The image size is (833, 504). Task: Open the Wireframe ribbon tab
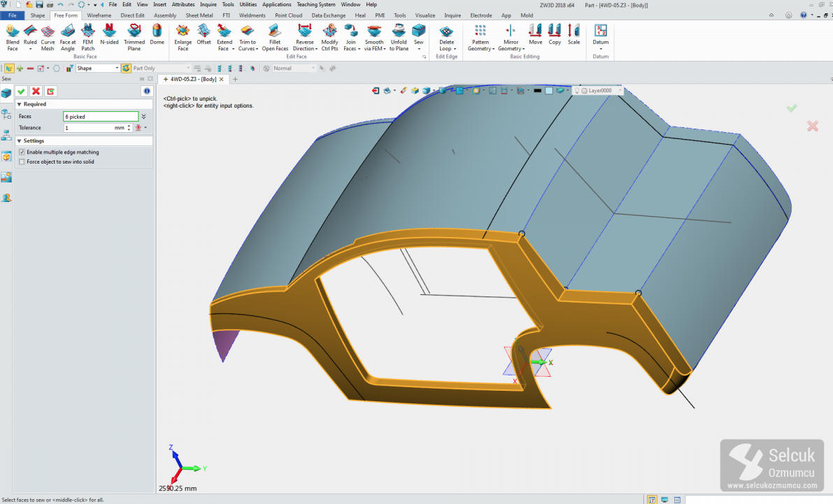[99, 15]
